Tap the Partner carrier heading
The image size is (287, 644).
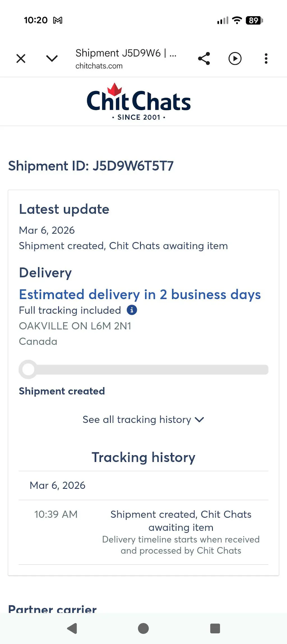point(52,609)
